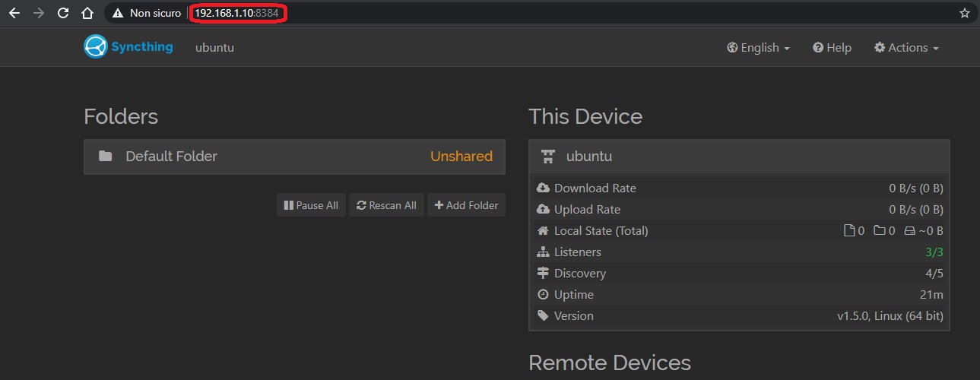Click the Syncthing logo icon
Viewport: 980px width, 380px height.
[95, 47]
